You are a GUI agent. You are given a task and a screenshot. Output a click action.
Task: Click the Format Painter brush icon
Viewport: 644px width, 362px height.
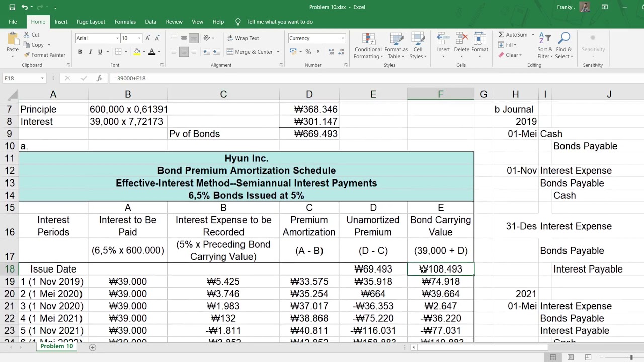(x=27, y=55)
